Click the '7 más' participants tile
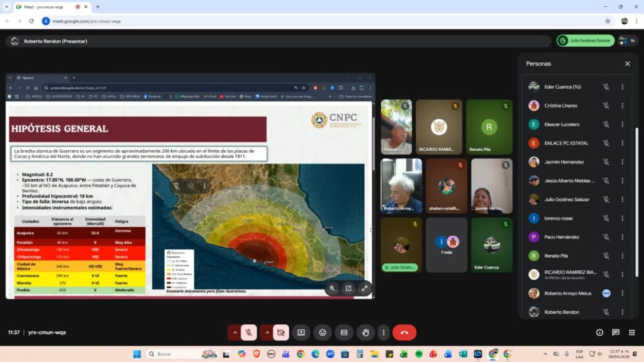The width and height of the screenshot is (644, 362). tap(446, 244)
